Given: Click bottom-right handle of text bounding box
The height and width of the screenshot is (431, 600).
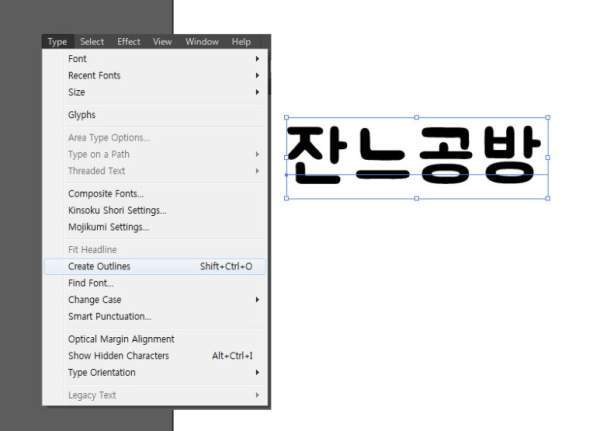Looking at the screenshot, I should [x=548, y=198].
